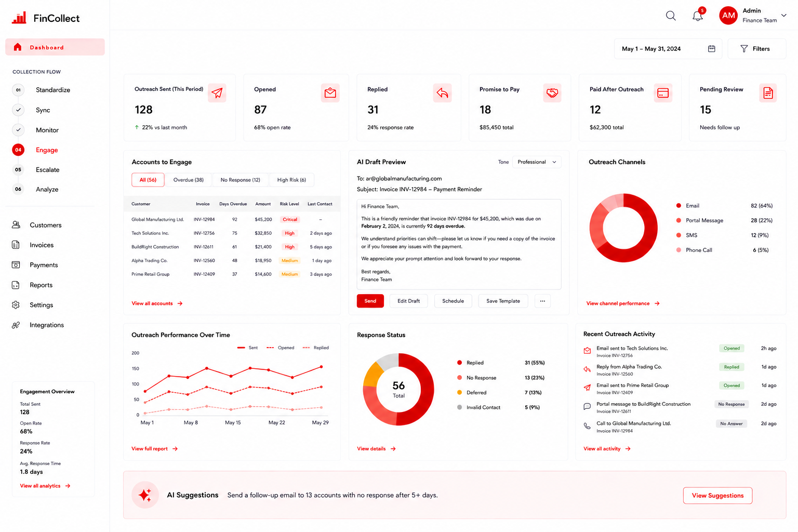Click Schedule button
Viewport: 798px width, 532px height.
tap(453, 301)
